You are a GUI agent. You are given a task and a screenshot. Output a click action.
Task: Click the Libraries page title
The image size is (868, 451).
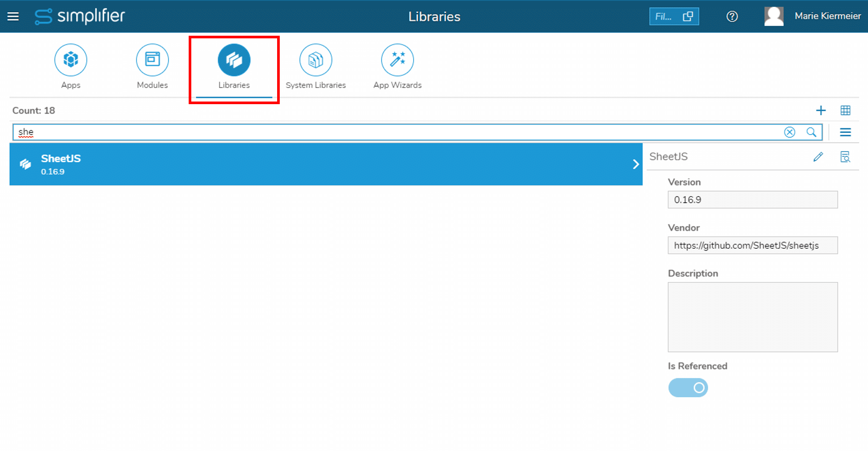coord(434,17)
